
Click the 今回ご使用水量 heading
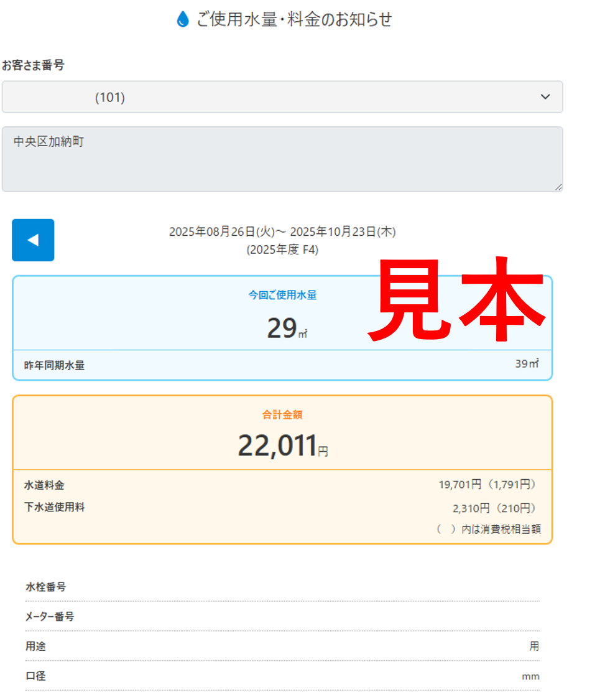(x=282, y=295)
